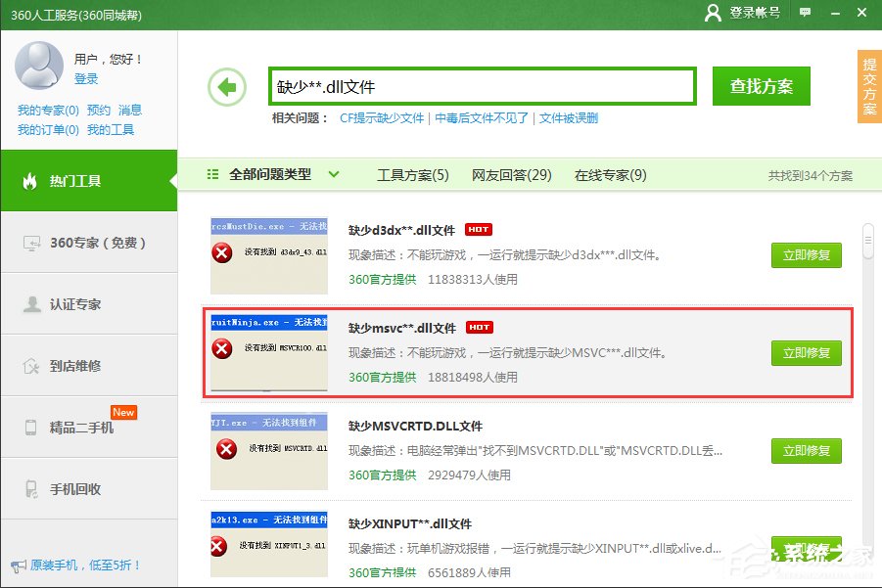
Task: Click the 查找方案 search button
Action: point(761,86)
